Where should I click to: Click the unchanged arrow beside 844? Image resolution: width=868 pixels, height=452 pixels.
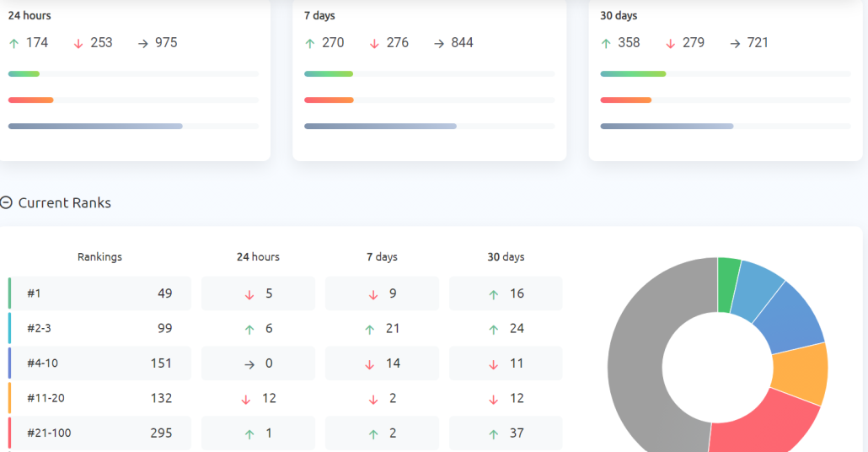click(x=439, y=43)
